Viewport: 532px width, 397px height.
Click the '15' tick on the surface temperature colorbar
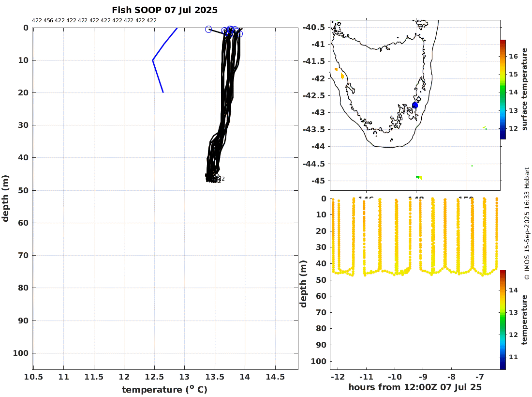[513, 75]
